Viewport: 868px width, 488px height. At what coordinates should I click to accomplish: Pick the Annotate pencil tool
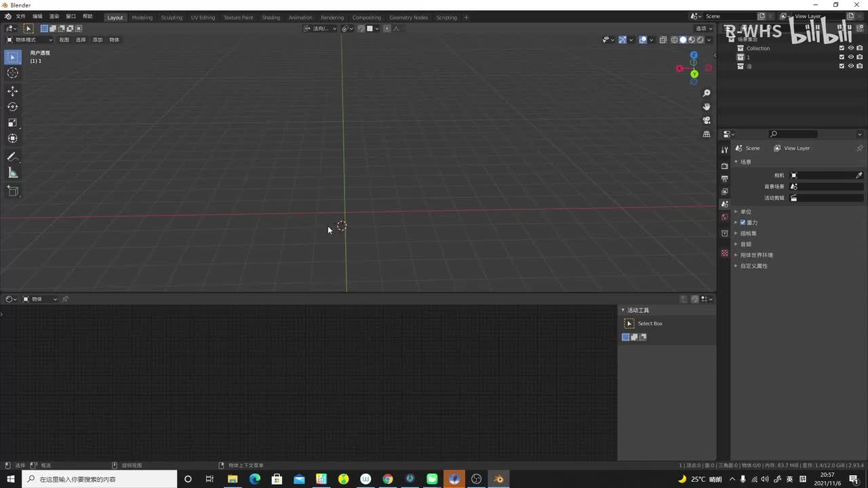[x=12, y=157]
